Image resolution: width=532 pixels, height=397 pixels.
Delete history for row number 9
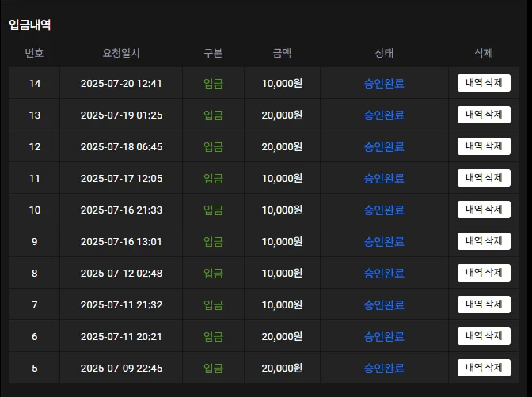point(484,241)
